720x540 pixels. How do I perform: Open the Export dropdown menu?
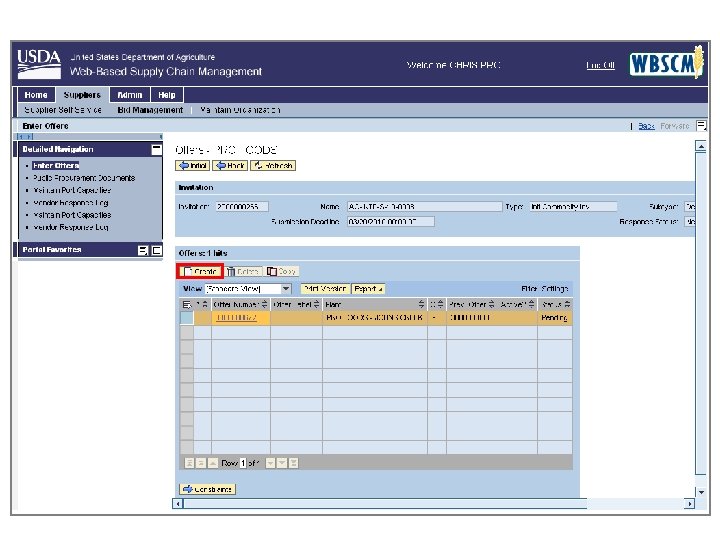coord(368,289)
